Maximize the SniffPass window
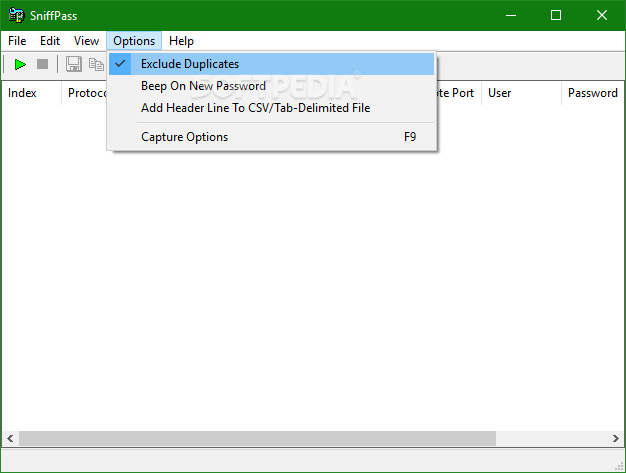626x473 pixels. coord(556,16)
